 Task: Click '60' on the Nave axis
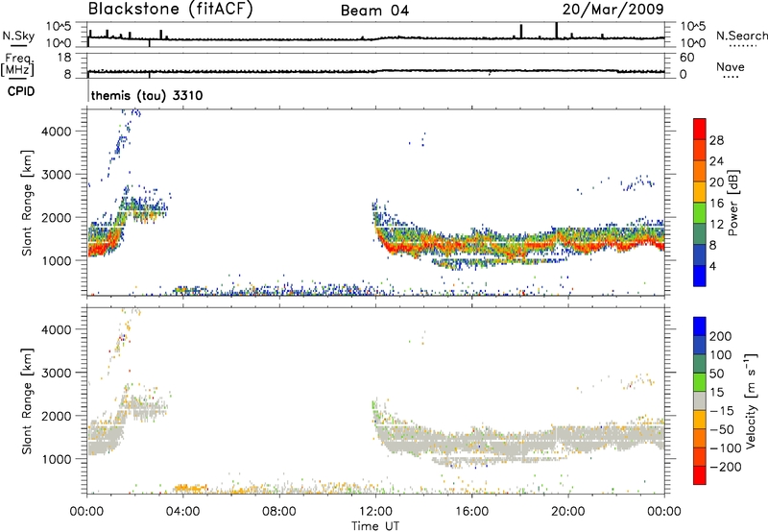point(686,58)
